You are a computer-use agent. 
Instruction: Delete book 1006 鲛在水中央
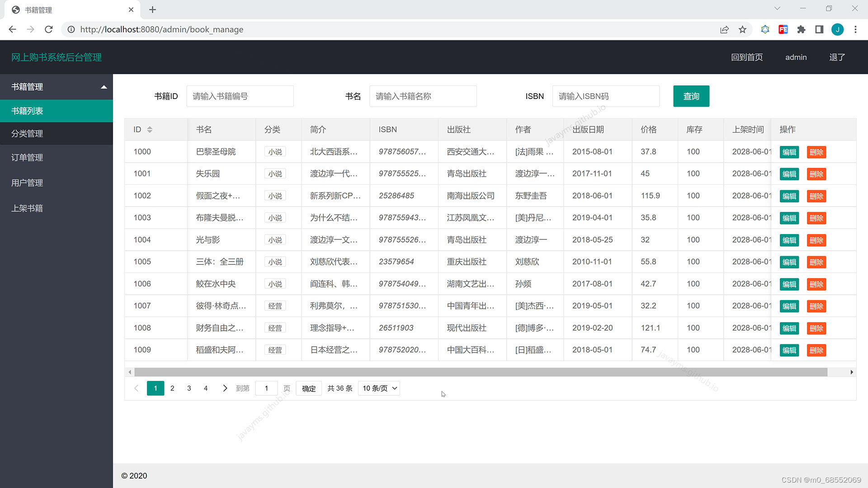point(816,285)
